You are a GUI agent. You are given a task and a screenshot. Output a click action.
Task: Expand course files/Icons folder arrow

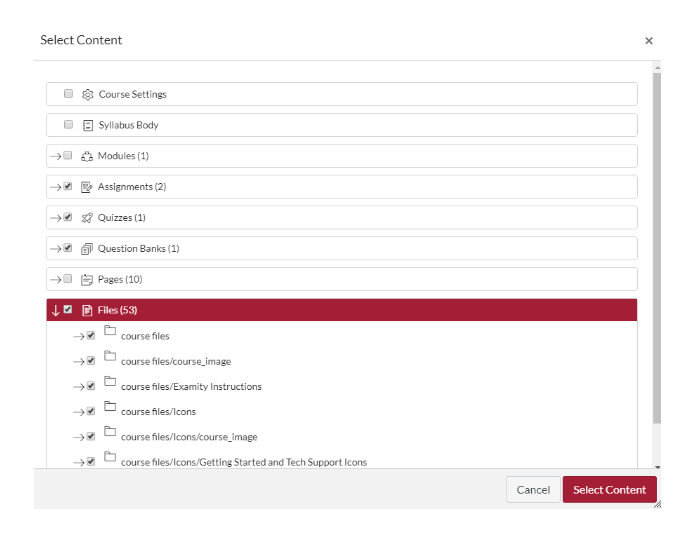(79, 412)
